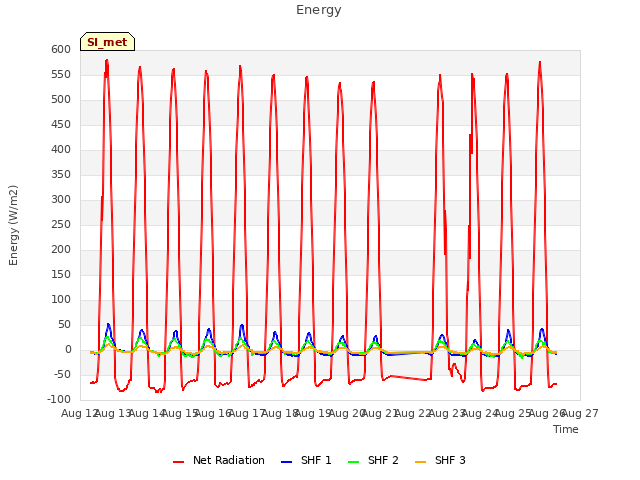Click the red Net Radiation legend swatch
This screenshot has width=640, height=480.
178,462
